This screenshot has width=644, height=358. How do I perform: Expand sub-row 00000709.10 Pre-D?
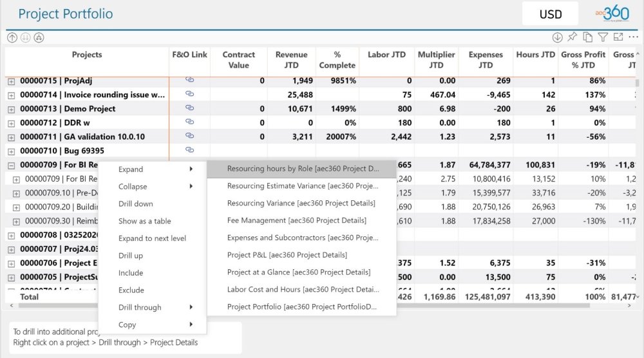click(16, 194)
